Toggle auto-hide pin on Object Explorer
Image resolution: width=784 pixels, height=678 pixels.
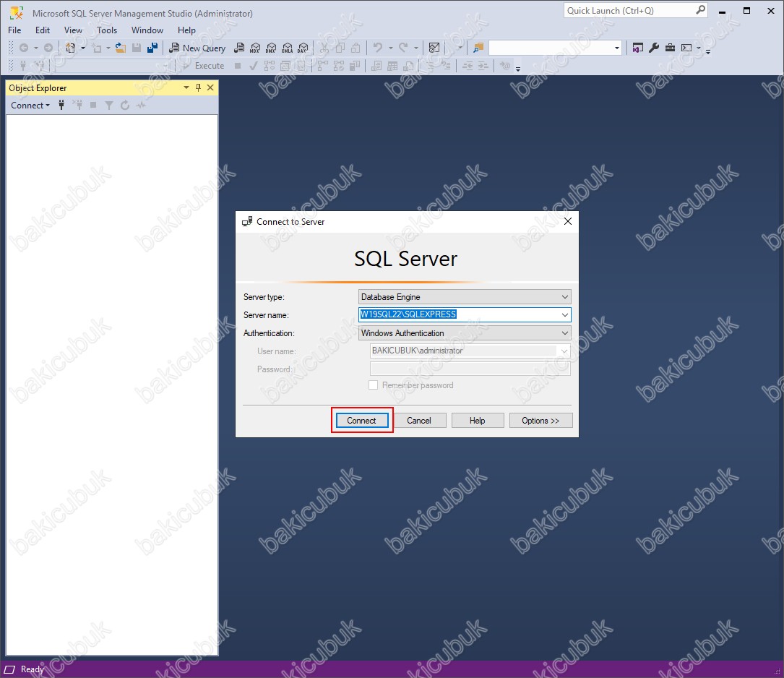[199, 88]
